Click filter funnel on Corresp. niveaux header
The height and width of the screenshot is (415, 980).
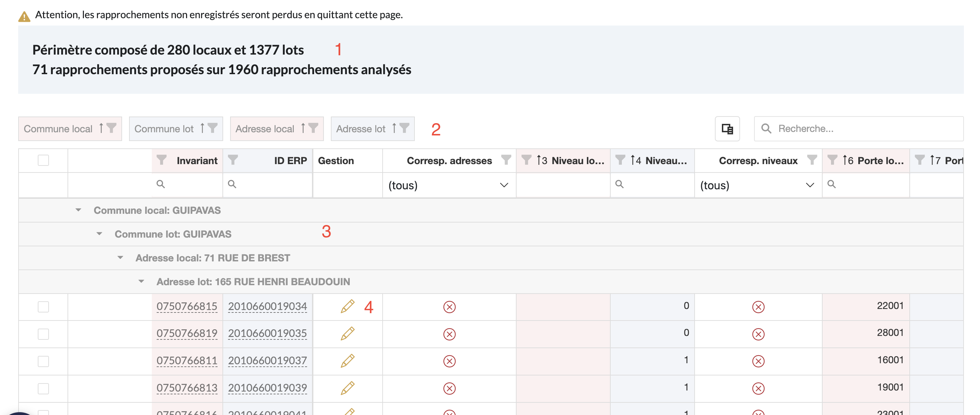pyautogui.click(x=811, y=160)
